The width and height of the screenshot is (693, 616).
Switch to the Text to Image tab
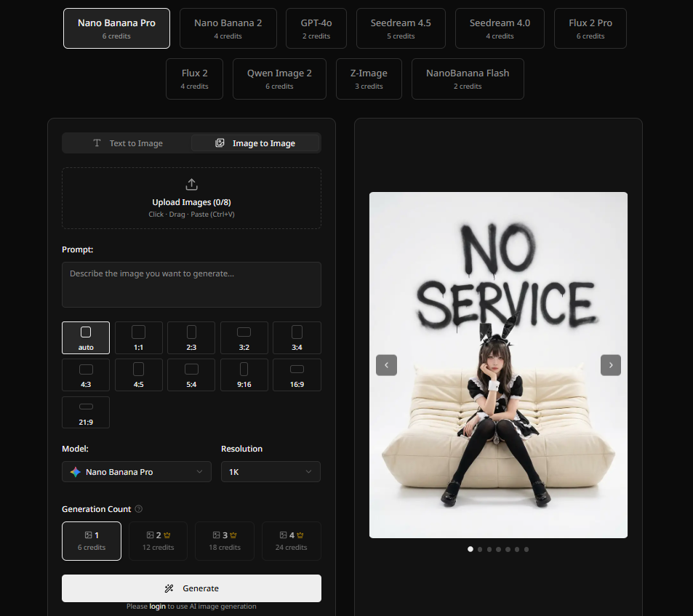127,143
